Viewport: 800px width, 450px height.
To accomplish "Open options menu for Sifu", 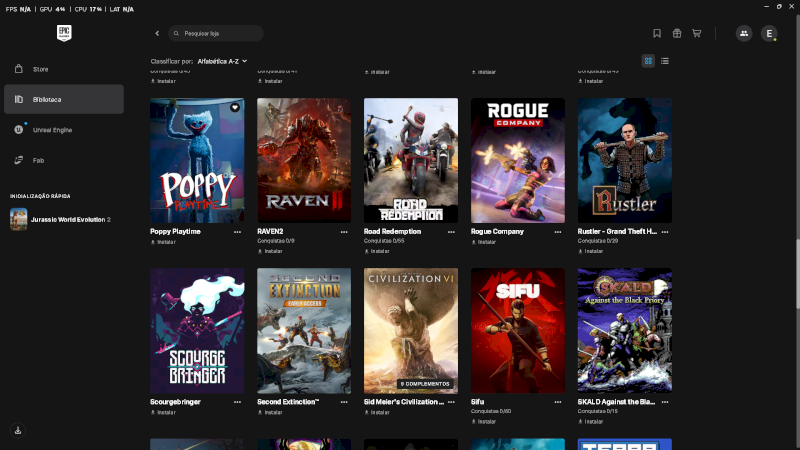I will coord(558,402).
